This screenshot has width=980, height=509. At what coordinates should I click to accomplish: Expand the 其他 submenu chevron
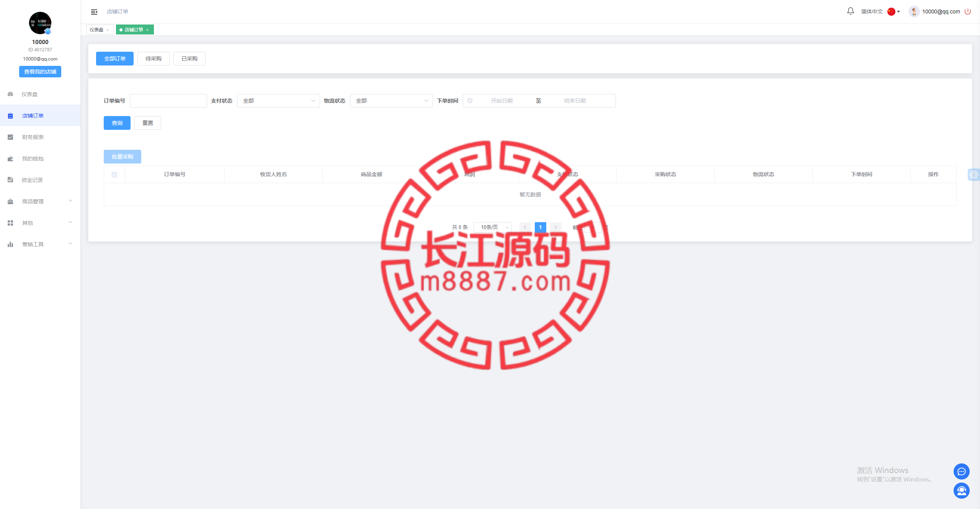click(x=70, y=223)
